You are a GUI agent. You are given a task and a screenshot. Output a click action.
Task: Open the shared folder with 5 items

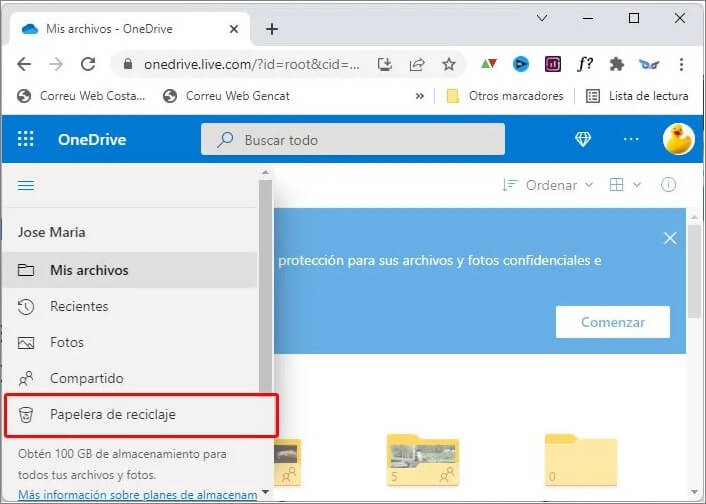(423, 460)
